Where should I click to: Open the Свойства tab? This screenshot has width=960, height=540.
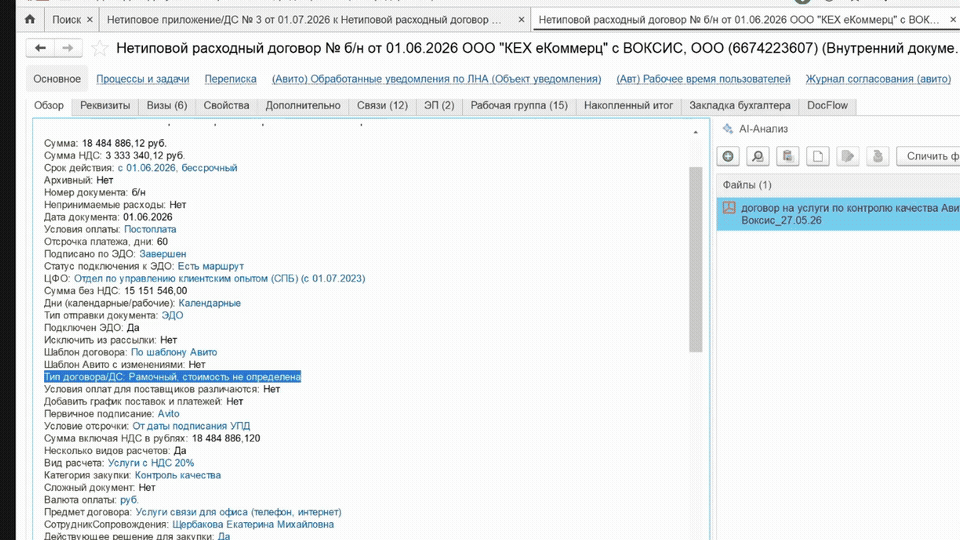click(226, 105)
